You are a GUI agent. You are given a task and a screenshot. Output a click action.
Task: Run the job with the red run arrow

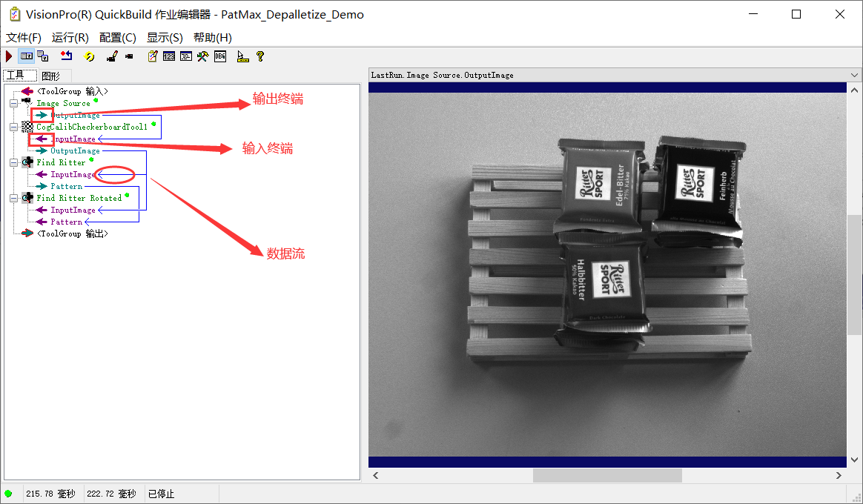pyautogui.click(x=9, y=56)
